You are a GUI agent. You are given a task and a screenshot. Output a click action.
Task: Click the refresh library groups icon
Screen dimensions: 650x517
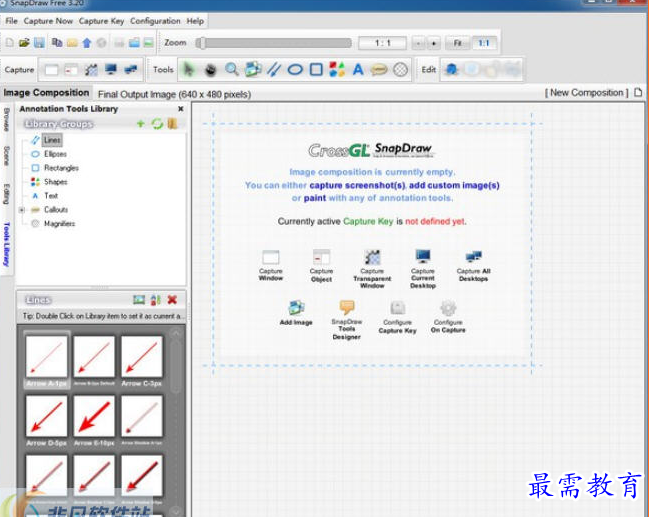157,124
